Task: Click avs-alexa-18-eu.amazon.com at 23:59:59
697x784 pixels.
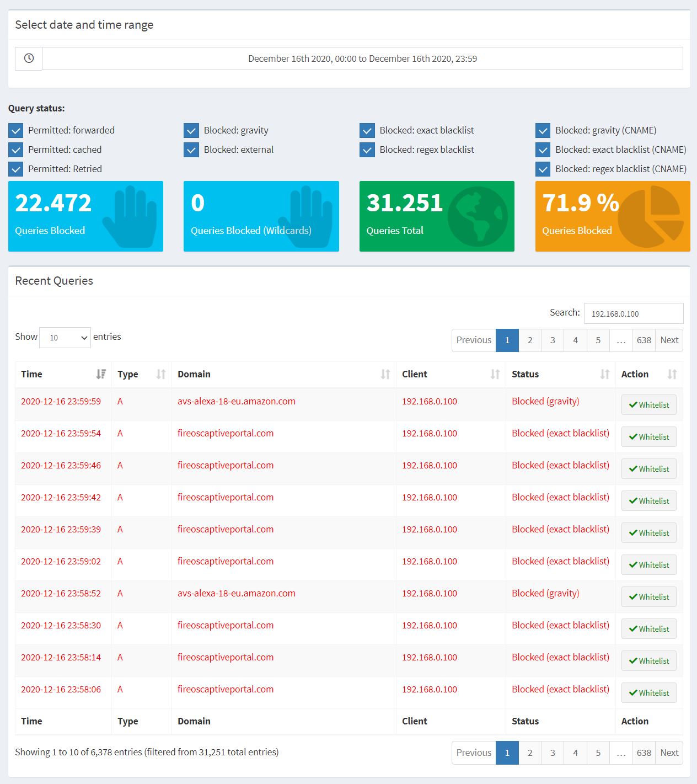Action: [237, 402]
